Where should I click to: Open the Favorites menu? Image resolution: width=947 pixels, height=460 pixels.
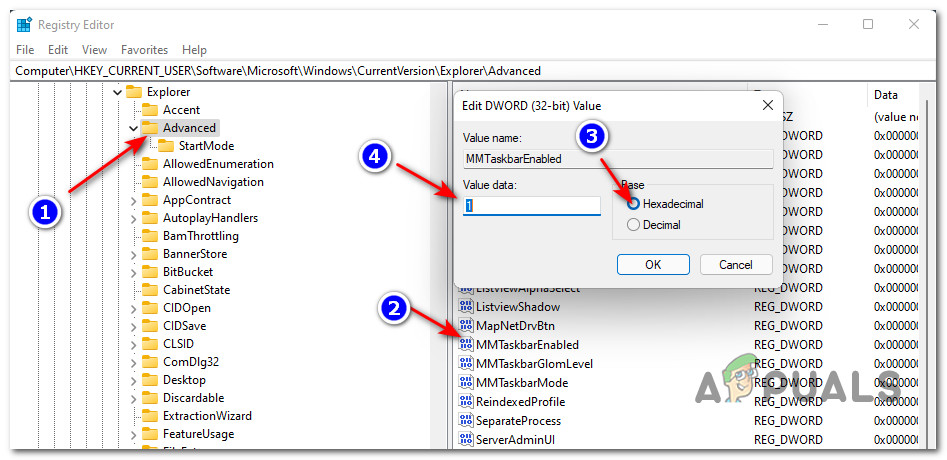(144, 50)
